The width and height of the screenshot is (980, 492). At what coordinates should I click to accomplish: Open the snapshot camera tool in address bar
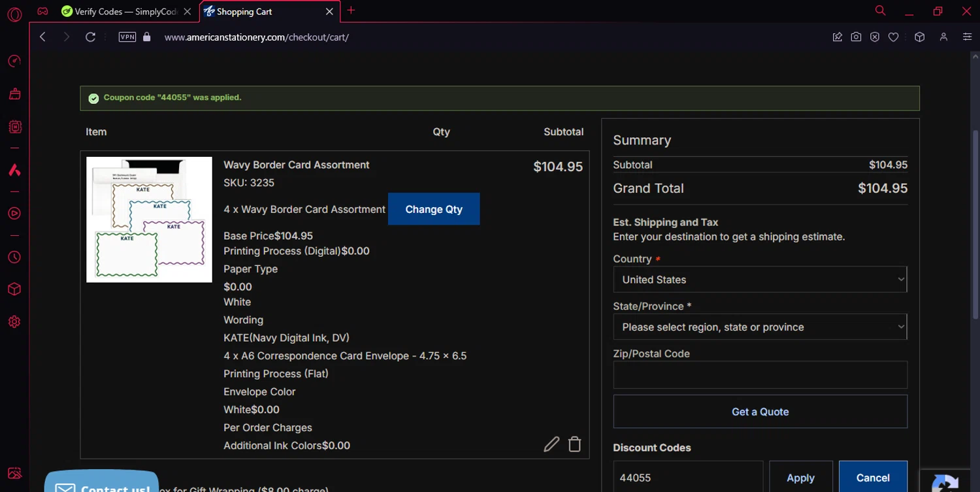pyautogui.click(x=856, y=37)
